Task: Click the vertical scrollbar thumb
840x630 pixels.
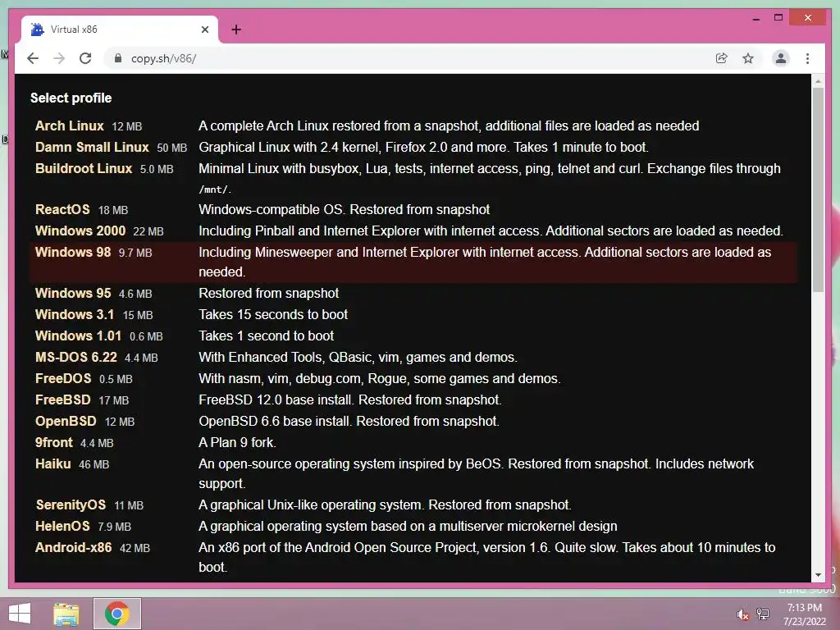Action: click(818, 189)
